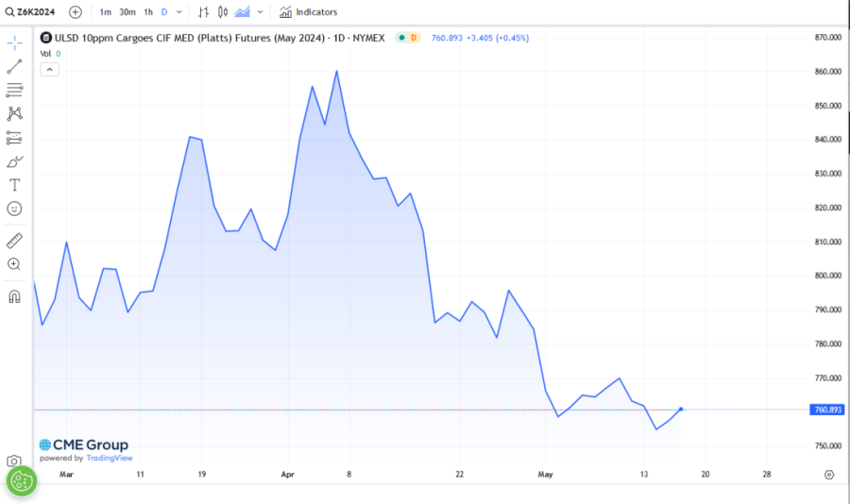850x504 pixels.
Task: Select the candlestick chart type
Action: tap(223, 12)
